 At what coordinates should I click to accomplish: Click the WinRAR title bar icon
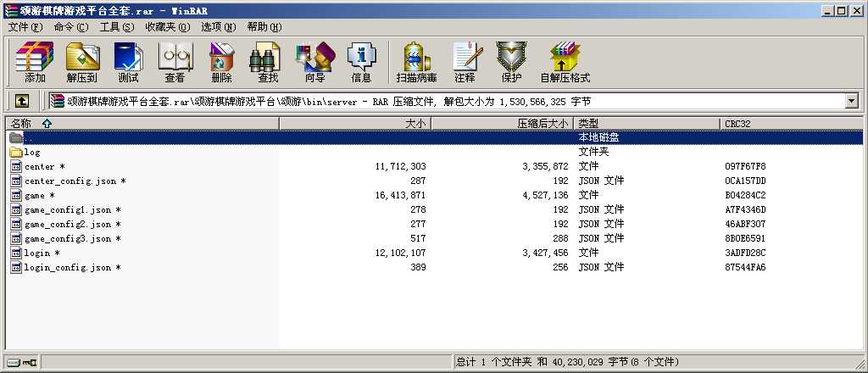pyautogui.click(x=11, y=10)
